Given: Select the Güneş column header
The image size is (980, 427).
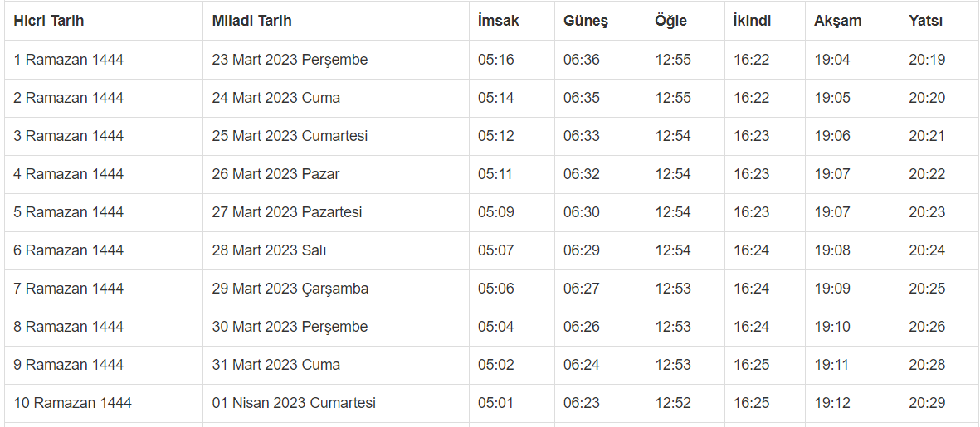Looking at the screenshot, I should (x=586, y=22).
